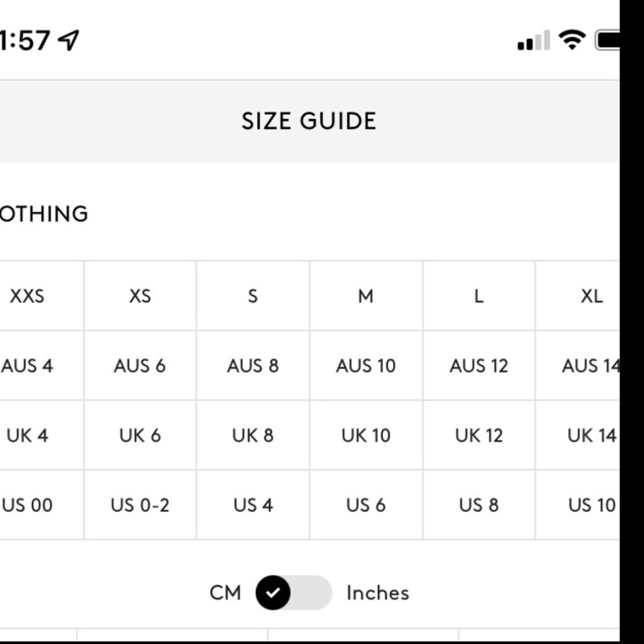Select the UK 6 cell
Image resolution: width=644 pixels, height=644 pixels.
coord(140,435)
